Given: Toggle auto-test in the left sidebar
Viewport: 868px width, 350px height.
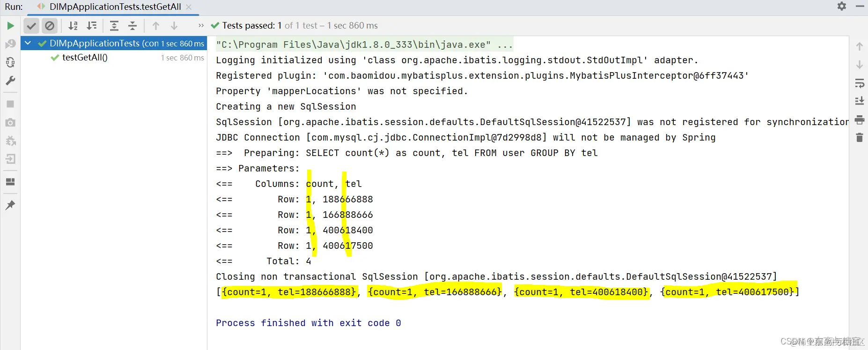Looking at the screenshot, I should [x=10, y=62].
